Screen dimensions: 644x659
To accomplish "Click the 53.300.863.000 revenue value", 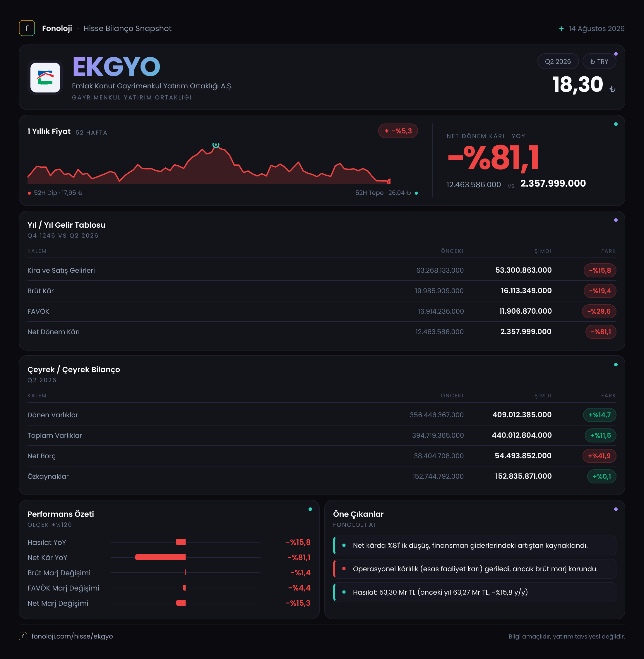I will 523,270.
